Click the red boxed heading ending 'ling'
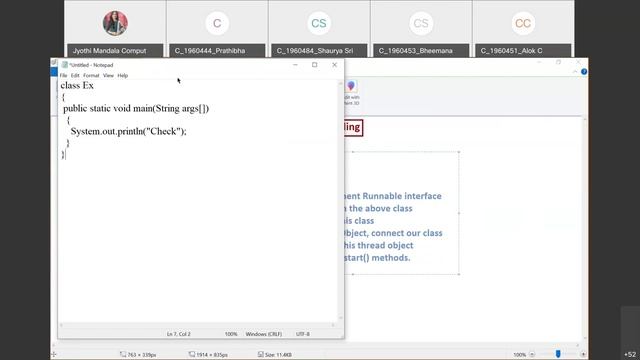The image size is (640, 360). tap(353, 127)
